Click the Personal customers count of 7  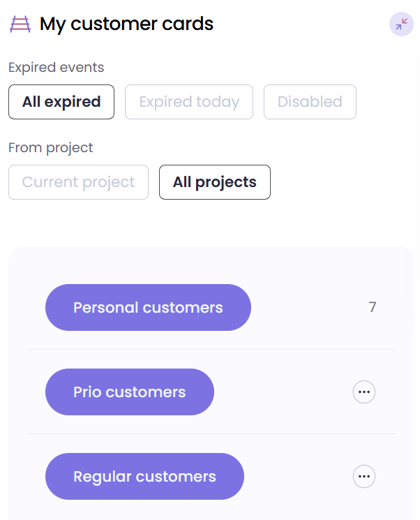[x=373, y=307]
